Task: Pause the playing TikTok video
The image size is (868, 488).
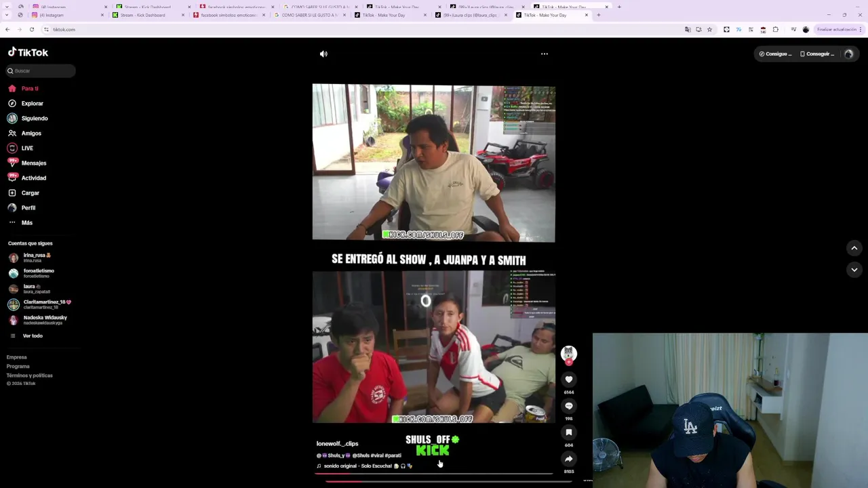Action: (433, 253)
